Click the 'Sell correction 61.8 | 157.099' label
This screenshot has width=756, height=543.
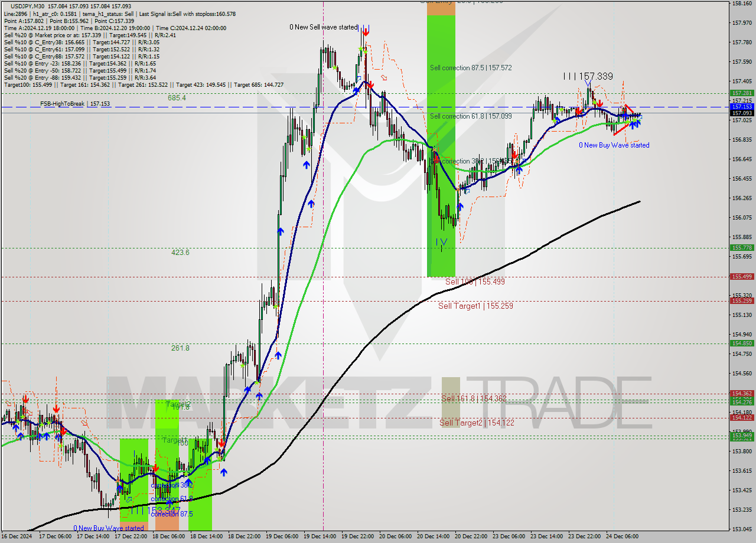pyautogui.click(x=471, y=116)
